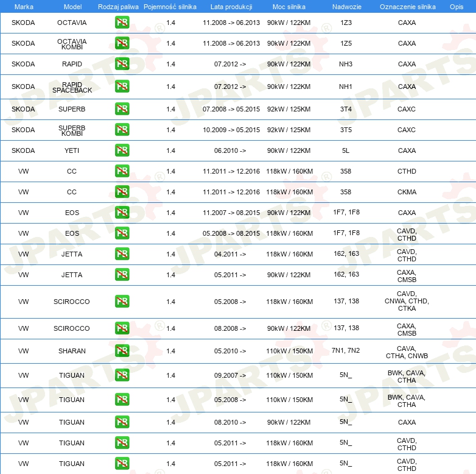Screen dimensions: 476x474
Task: Click the fuel icon for the JETTA 04.2011 row
Action: coord(122,253)
